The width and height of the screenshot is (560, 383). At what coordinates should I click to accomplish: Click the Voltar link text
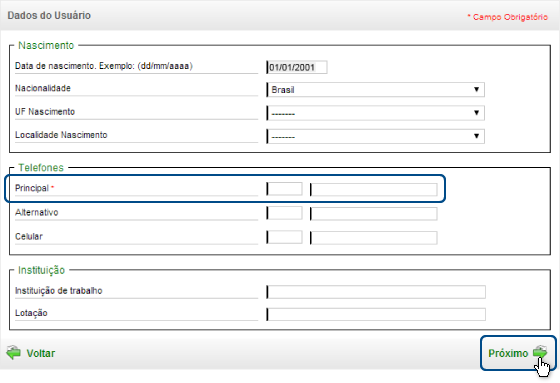(41, 353)
